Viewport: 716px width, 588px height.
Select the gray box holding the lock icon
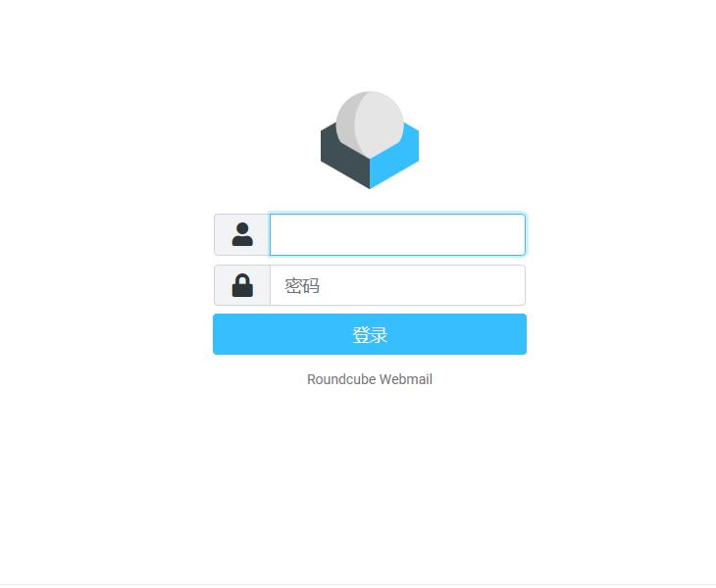(x=242, y=285)
